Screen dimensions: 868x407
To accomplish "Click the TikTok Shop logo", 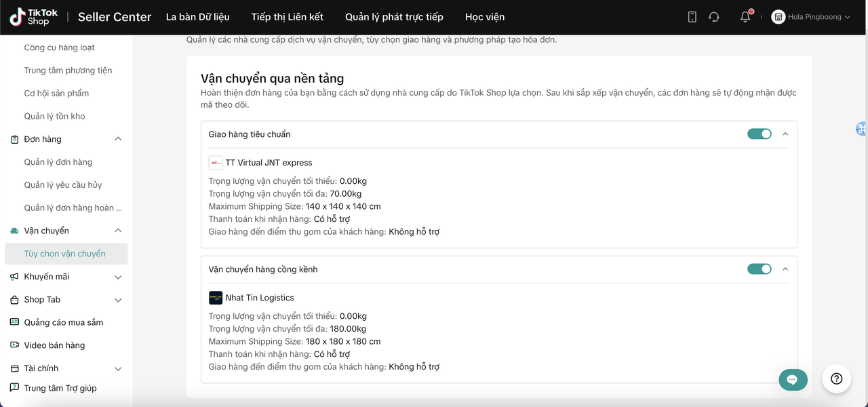I will [x=34, y=17].
